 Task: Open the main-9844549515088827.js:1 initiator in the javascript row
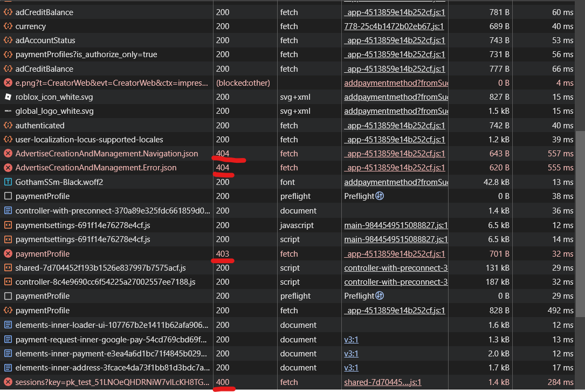click(396, 225)
